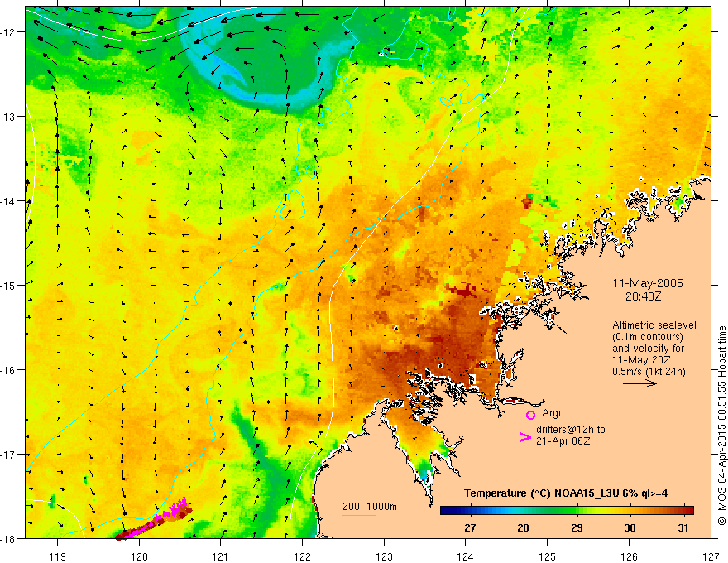Click the latitude axis label -15
728x563 pixels.
9,285
